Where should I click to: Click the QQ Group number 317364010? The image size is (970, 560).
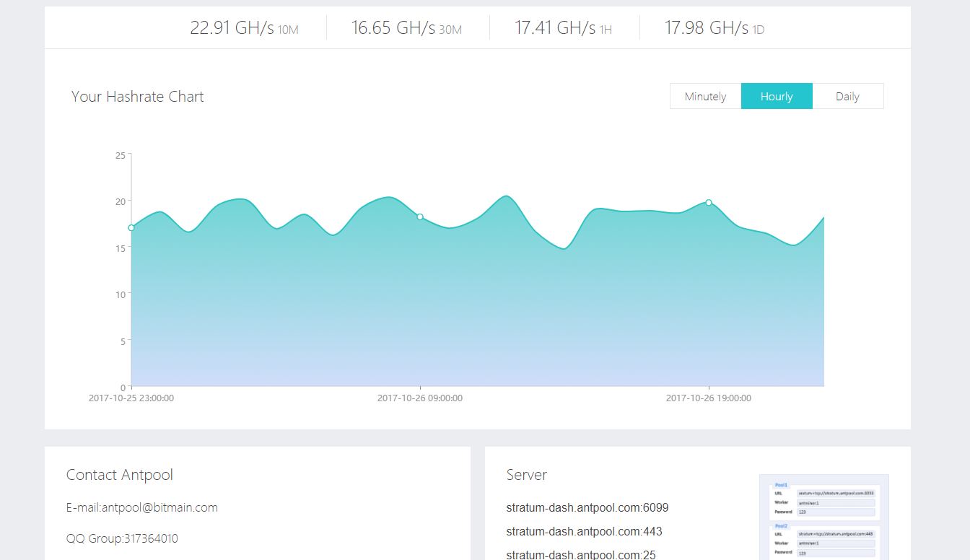(x=134, y=538)
